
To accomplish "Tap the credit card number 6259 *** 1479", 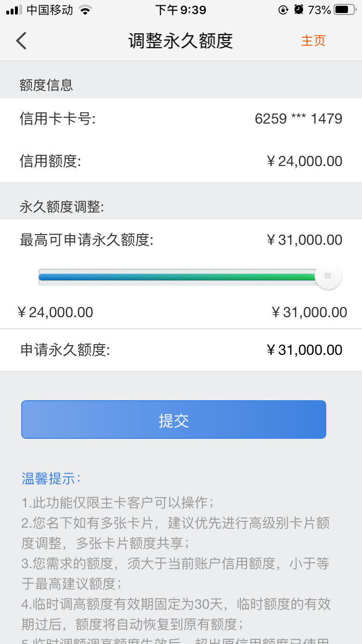I will pyautogui.click(x=298, y=119).
